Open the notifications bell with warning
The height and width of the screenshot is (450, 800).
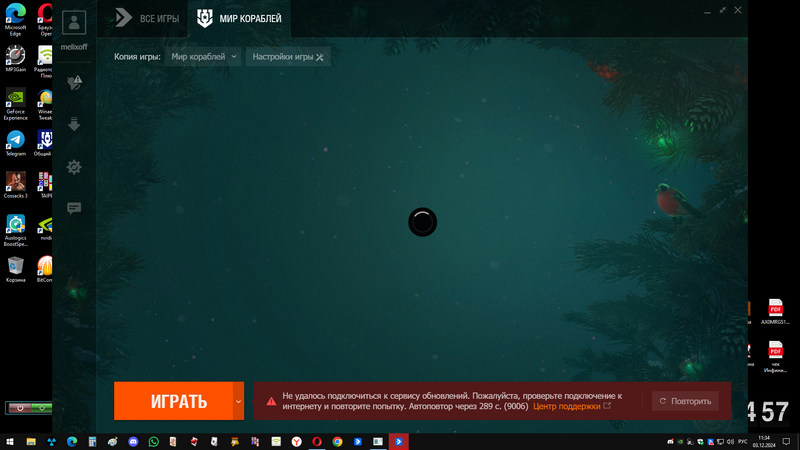[74, 82]
